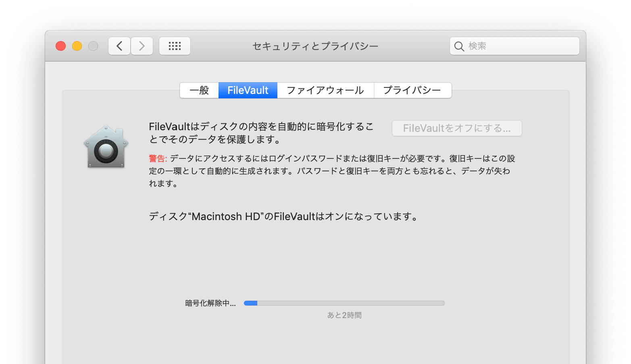Click the decryption progress bar
Viewport: 631px width, 364px height.
[344, 303]
